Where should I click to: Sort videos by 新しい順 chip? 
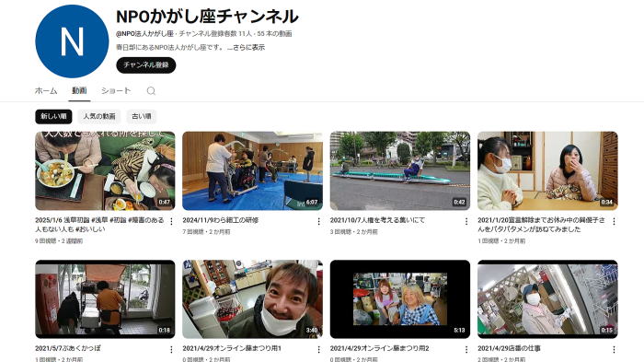tap(53, 116)
